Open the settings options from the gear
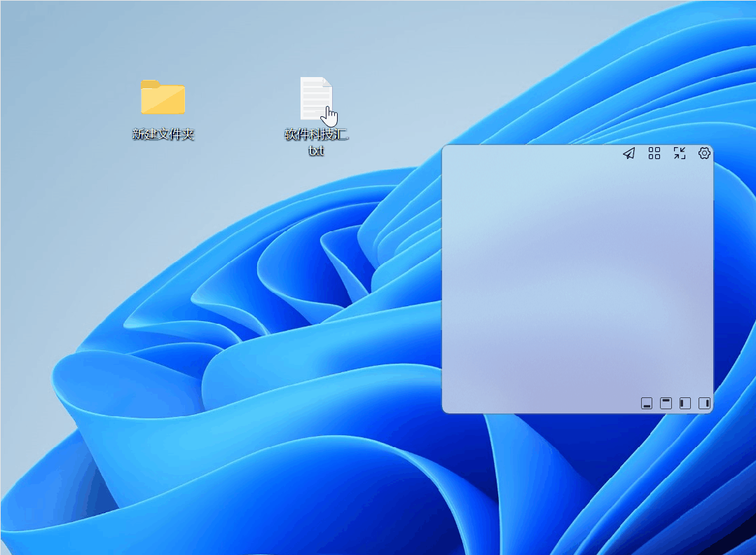Image resolution: width=756 pixels, height=555 pixels. point(704,153)
